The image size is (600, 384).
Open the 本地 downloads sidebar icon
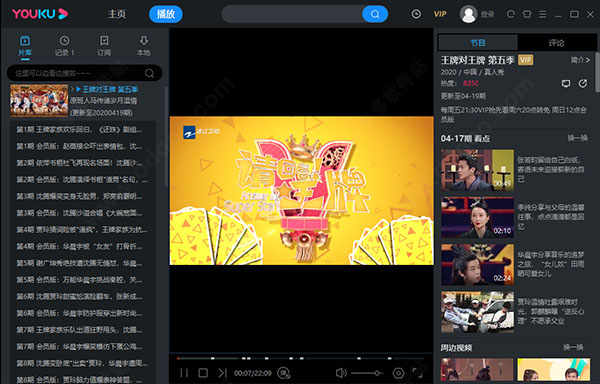click(144, 46)
